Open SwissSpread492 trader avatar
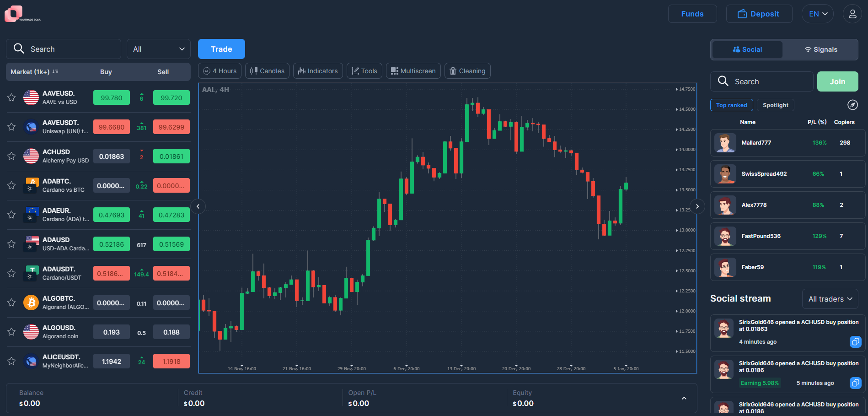Image resolution: width=868 pixels, height=416 pixels. [x=725, y=174]
